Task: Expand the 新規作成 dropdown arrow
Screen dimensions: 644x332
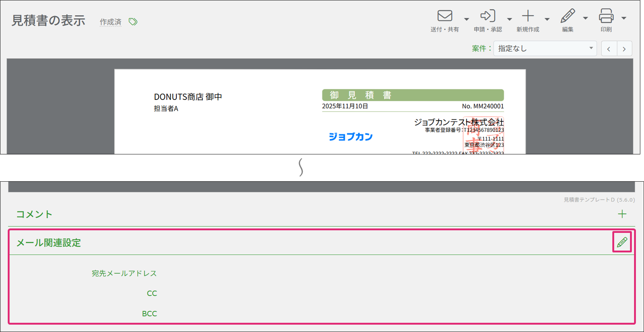Action: (547, 19)
